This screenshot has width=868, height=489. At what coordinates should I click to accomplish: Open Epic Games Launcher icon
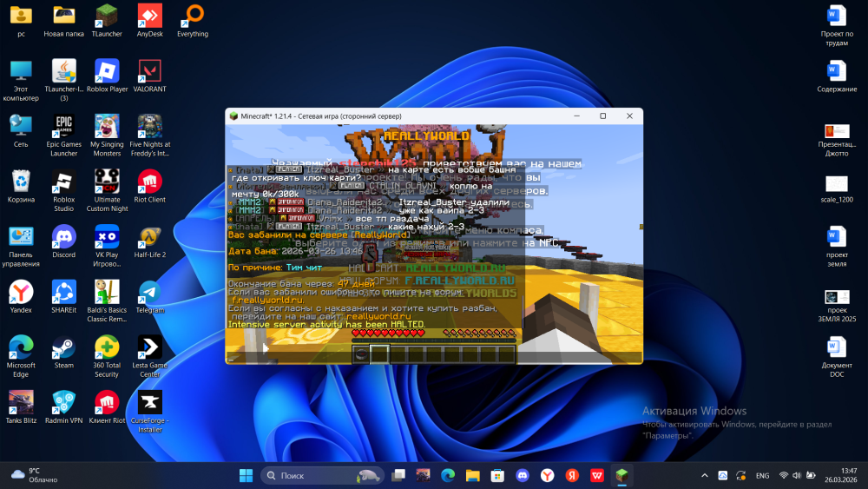[63, 135]
